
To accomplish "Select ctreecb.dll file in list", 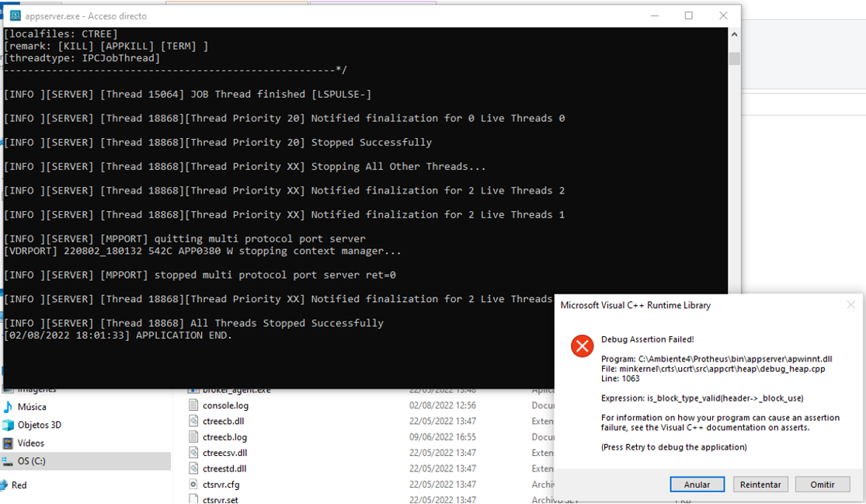I will tap(223, 421).
